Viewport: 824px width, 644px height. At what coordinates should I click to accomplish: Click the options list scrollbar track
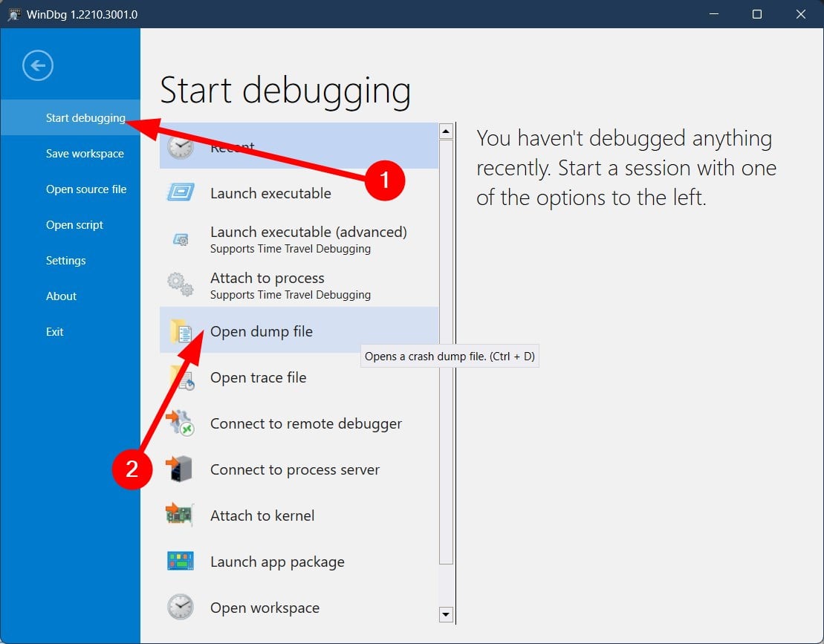click(x=446, y=372)
